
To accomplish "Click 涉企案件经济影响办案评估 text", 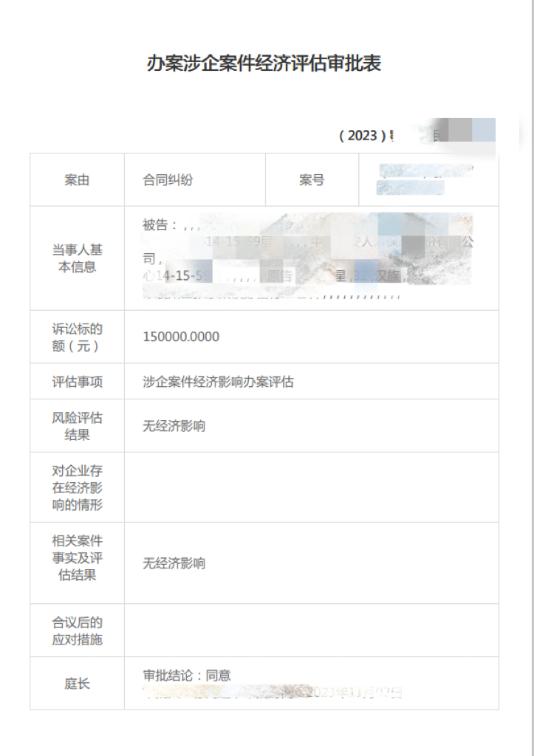I will pyautogui.click(x=218, y=382).
